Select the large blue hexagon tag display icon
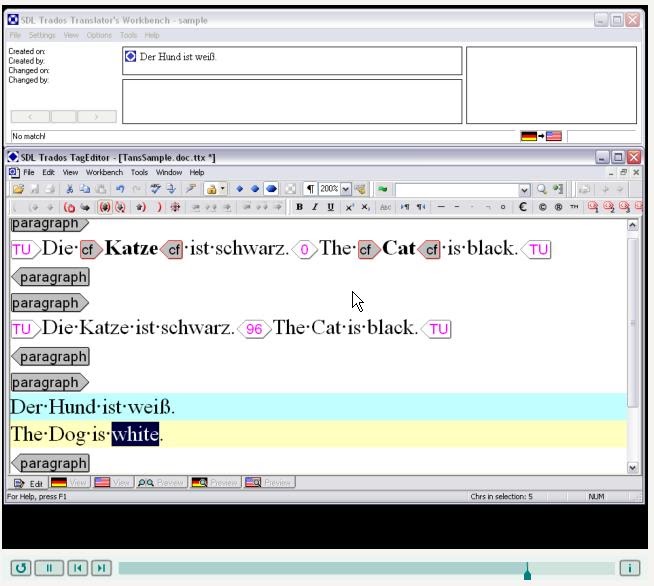Viewport: 654px width, 586px height. 271,189
